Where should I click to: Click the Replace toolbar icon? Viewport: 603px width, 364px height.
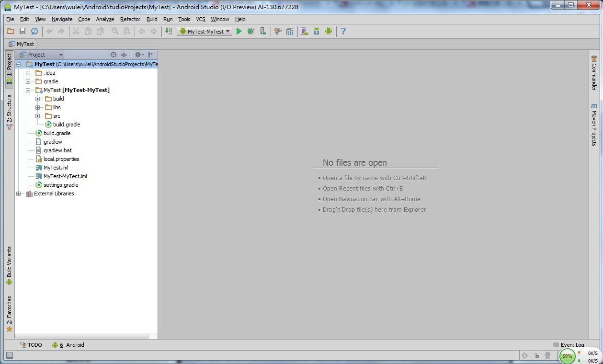(x=127, y=31)
